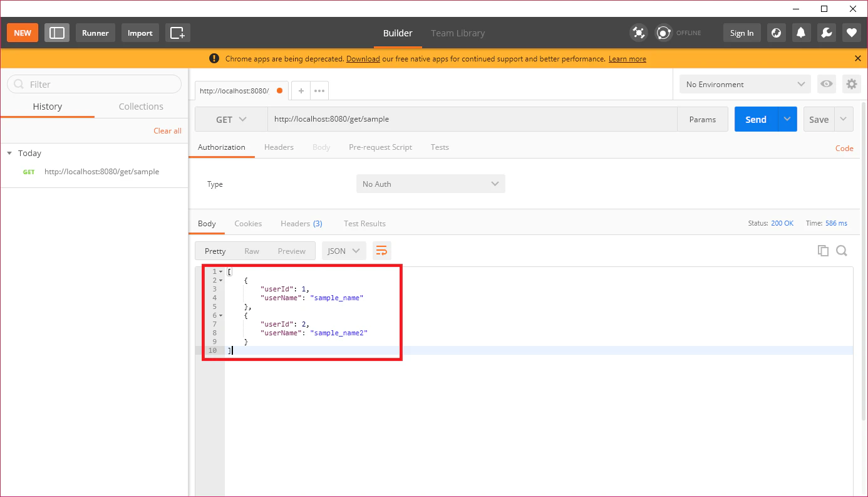
Task: Switch to the Collections tab
Action: [141, 107]
